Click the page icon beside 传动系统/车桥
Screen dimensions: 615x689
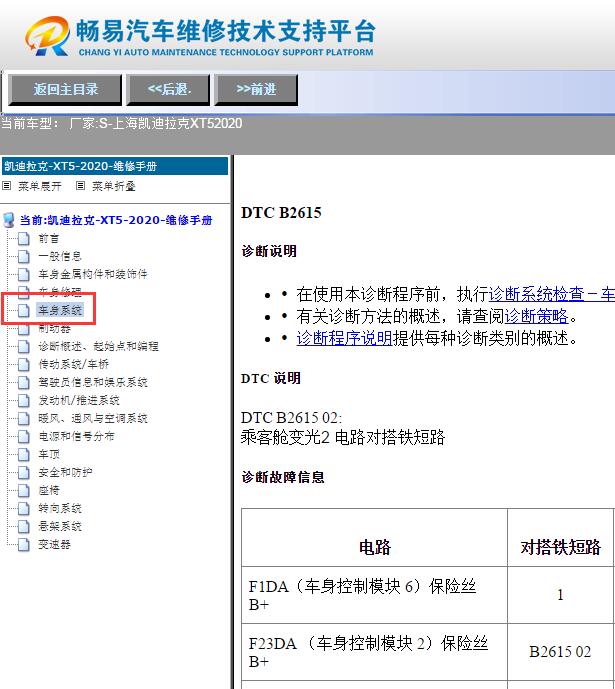pyautogui.click(x=24, y=365)
